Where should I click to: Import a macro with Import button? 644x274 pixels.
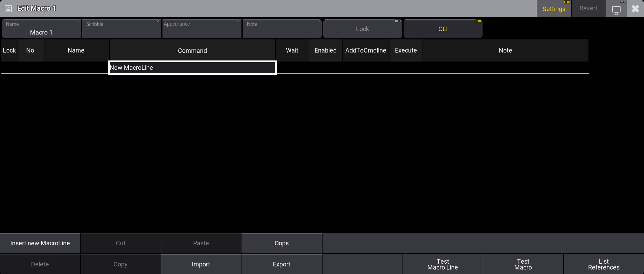point(201,264)
